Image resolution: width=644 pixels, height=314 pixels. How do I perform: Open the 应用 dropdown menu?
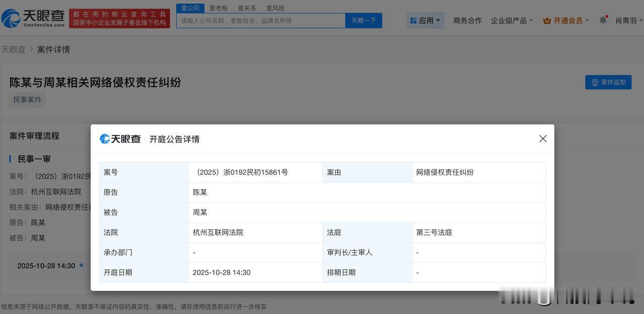coord(425,21)
